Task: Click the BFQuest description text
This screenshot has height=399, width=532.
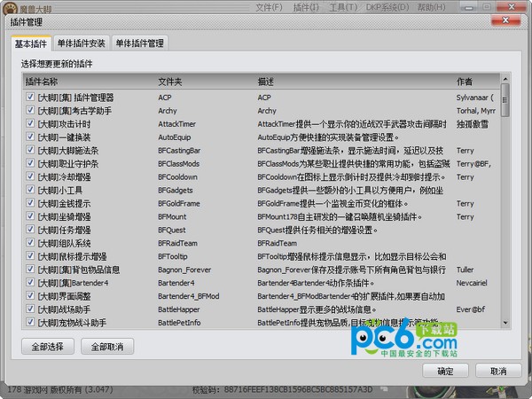Action: pyautogui.click(x=317, y=230)
